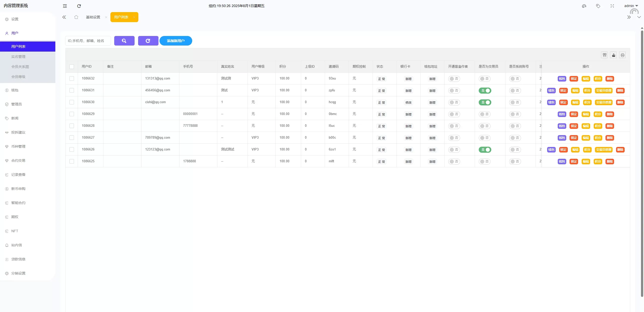This screenshot has height=312, width=644.
Task: Switch to the 基础设置 tab
Action: pos(93,17)
